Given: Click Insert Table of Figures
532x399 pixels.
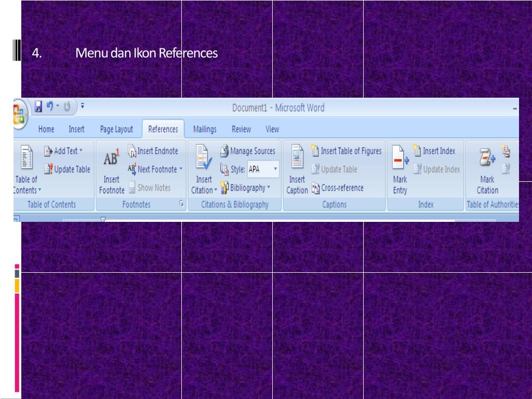Looking at the screenshot, I should coord(347,151).
